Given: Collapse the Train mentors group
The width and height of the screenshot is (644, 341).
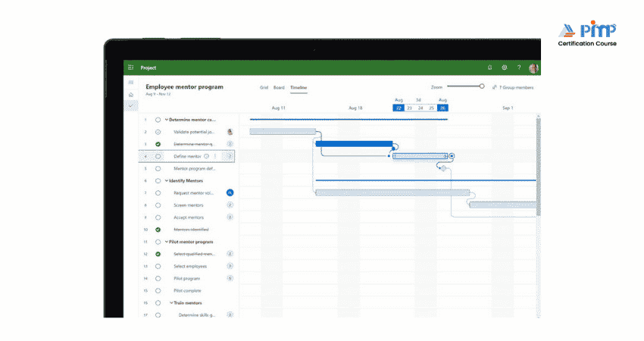Looking at the screenshot, I should click(x=171, y=303).
